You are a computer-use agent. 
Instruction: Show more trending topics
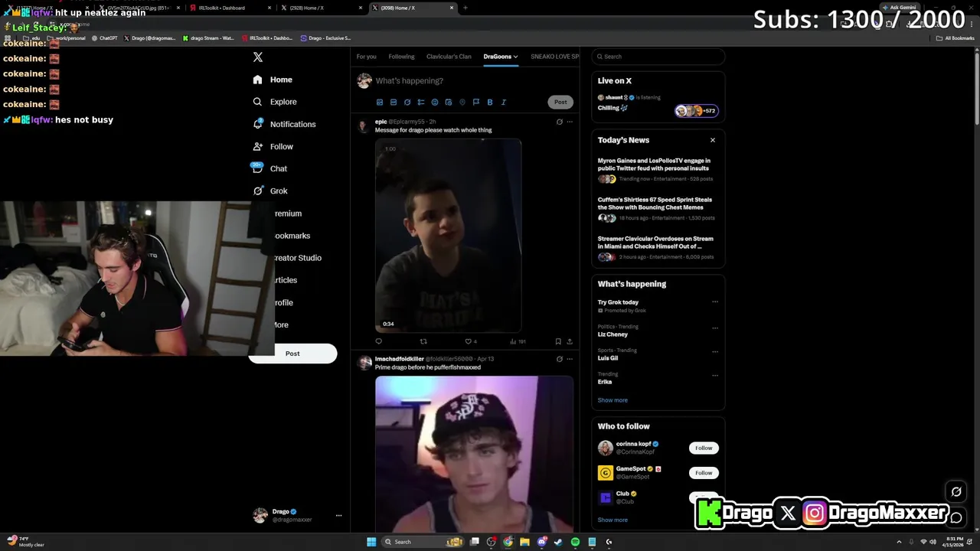612,400
